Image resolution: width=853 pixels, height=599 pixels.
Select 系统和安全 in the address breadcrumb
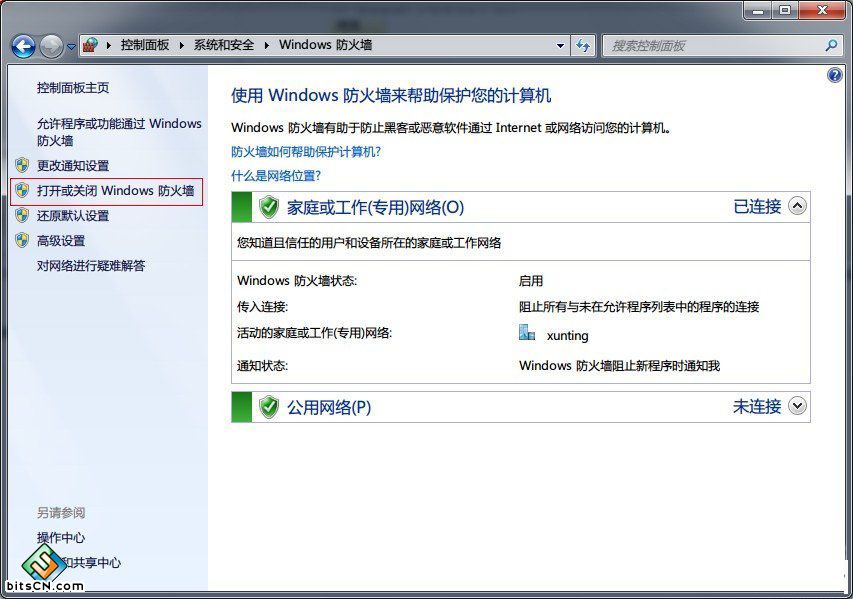coord(224,45)
